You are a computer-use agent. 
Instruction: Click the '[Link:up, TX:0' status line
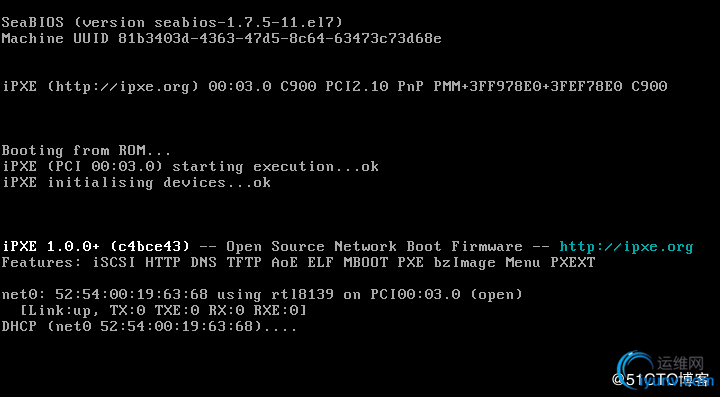(163, 311)
